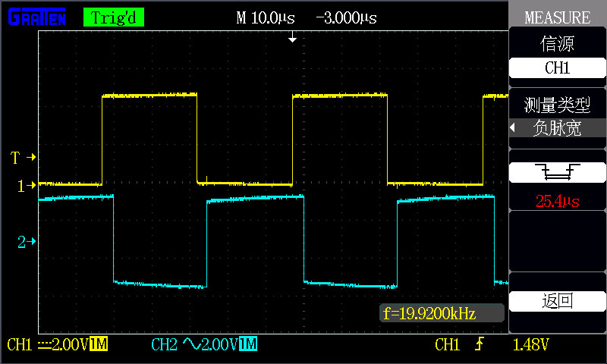Click the CH2 label at bottom

164,344
